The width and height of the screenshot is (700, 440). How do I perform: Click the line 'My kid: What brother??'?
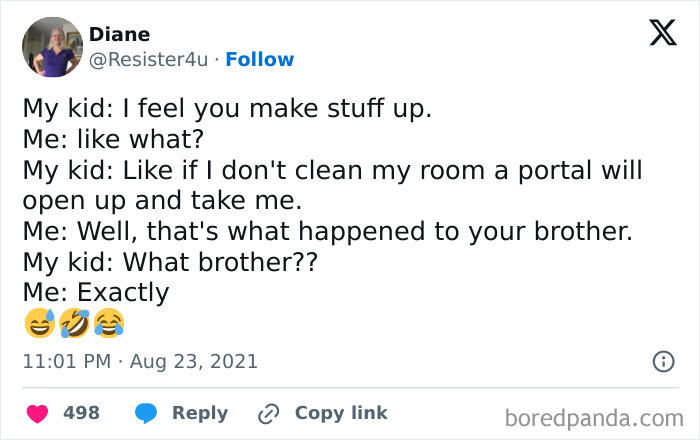[x=152, y=263]
